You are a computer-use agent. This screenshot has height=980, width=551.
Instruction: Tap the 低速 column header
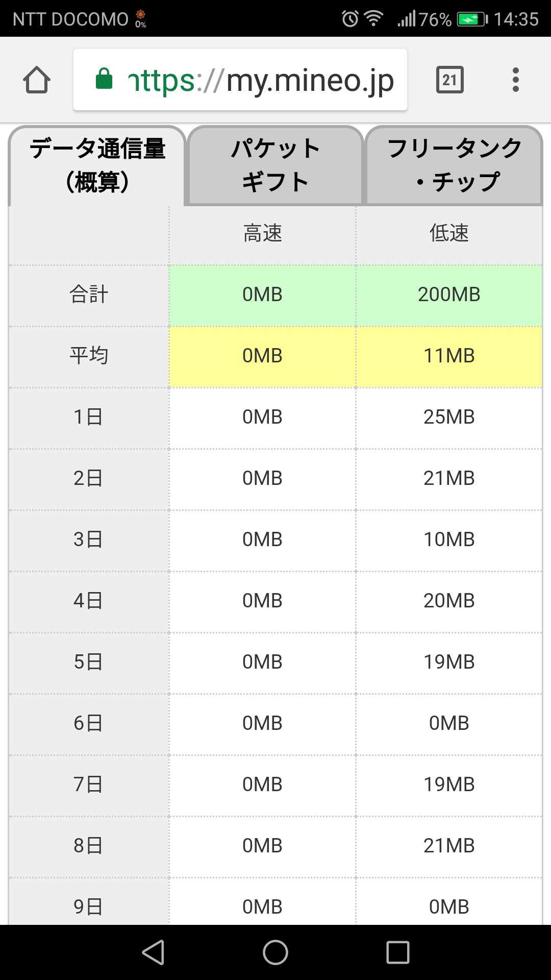[x=449, y=234]
